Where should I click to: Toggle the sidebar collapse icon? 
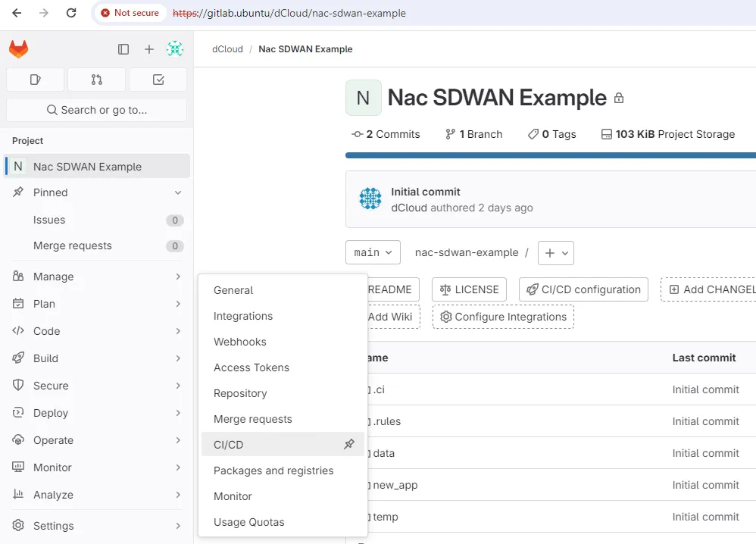click(x=123, y=49)
